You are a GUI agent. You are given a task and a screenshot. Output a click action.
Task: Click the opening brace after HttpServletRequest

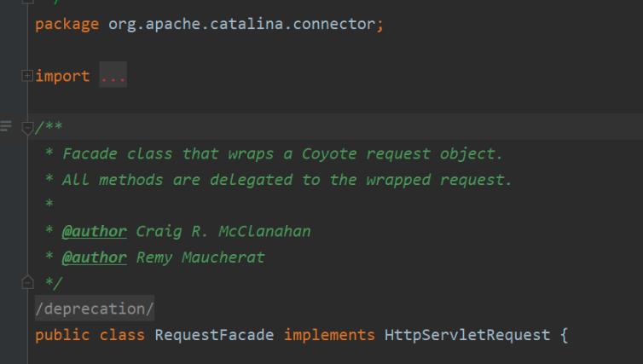tap(564, 334)
